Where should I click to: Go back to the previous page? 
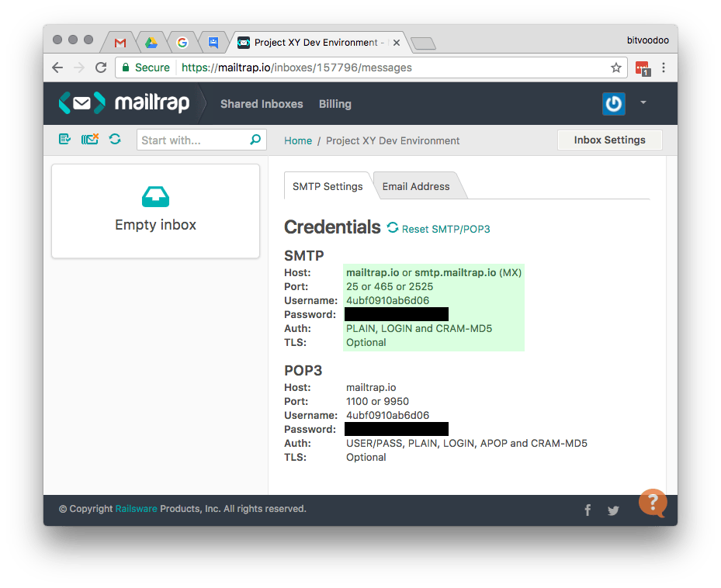57,67
